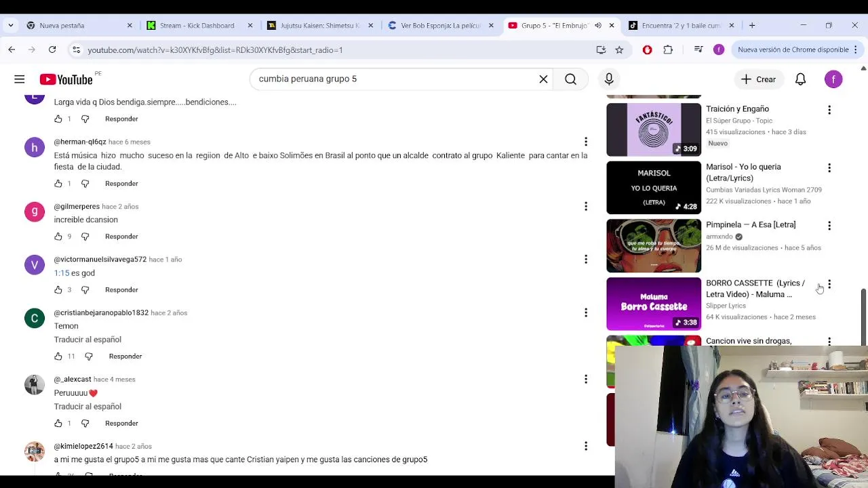Open options for @cristianbejaranopablo1832 comment

pos(586,312)
